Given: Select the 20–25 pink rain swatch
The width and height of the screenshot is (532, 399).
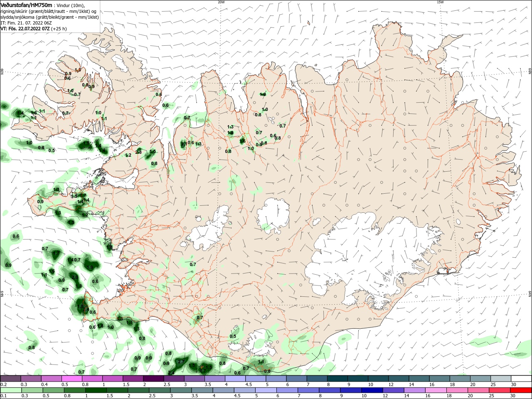Looking at the screenshot, I should [479, 390].
